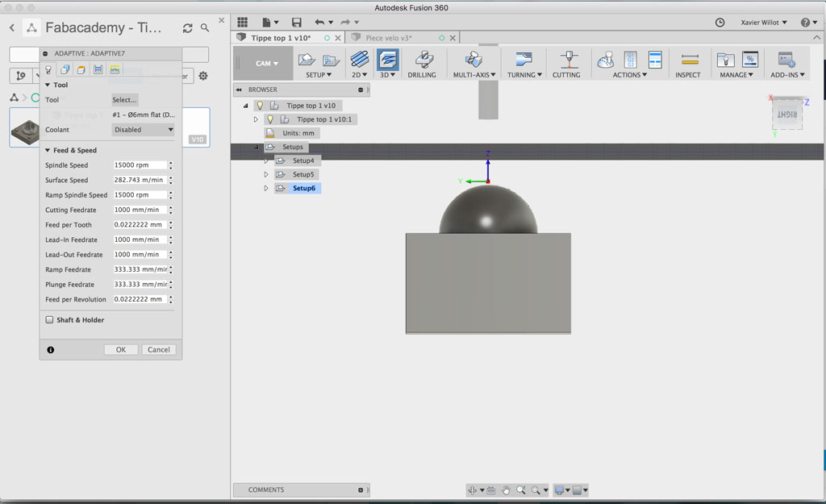This screenshot has width=826, height=504.
Task: Click the 2D milling strategy icon
Action: pos(359,60)
